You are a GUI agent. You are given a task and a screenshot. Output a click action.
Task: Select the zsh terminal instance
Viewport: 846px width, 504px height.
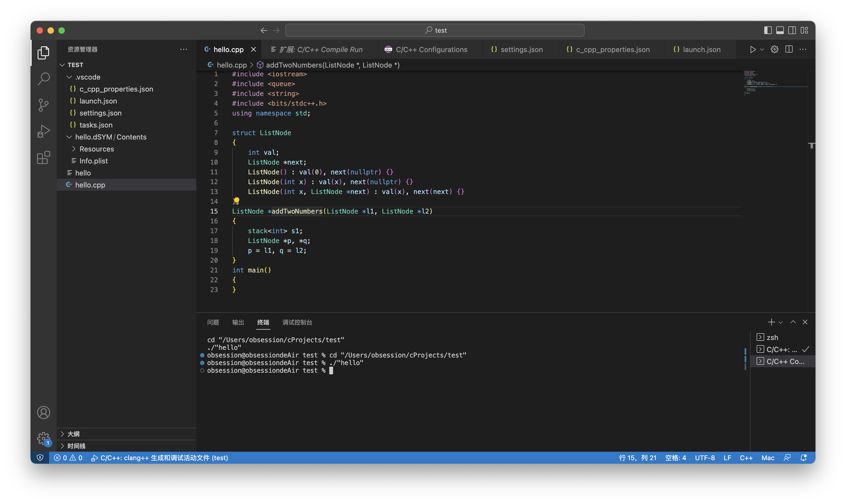[782, 337]
